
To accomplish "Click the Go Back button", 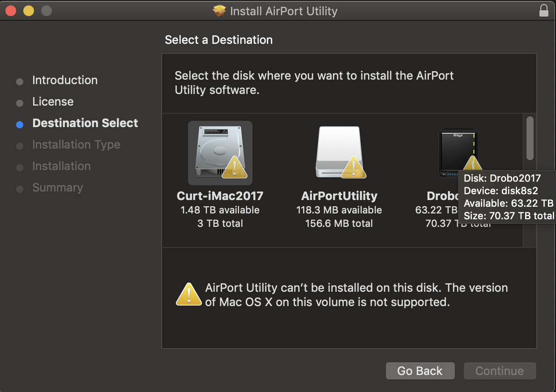I will (420, 371).
